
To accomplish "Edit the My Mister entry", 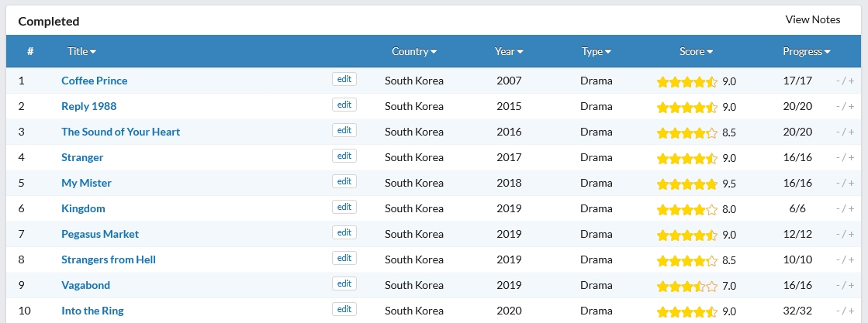I will 344,181.
